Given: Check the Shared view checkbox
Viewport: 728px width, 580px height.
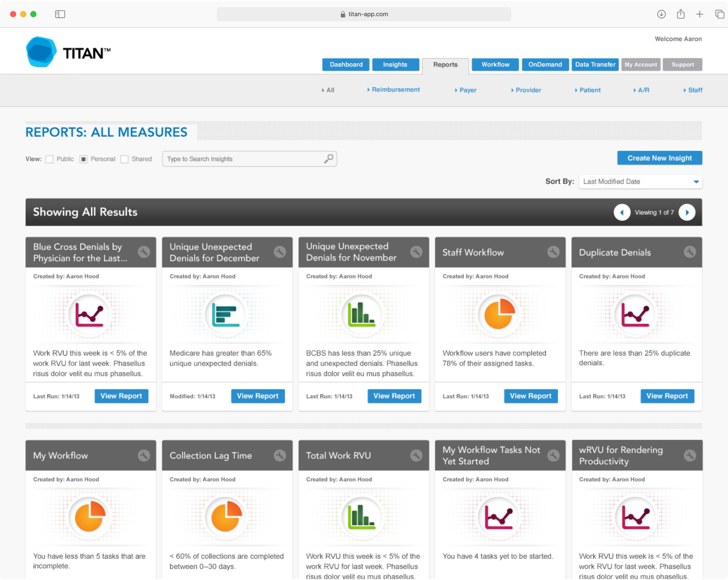Looking at the screenshot, I should tap(125, 159).
